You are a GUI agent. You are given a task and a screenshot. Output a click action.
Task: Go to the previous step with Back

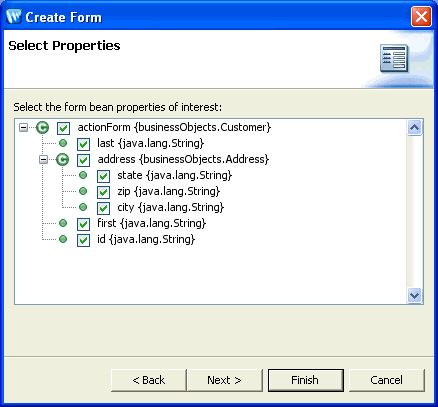click(x=149, y=380)
